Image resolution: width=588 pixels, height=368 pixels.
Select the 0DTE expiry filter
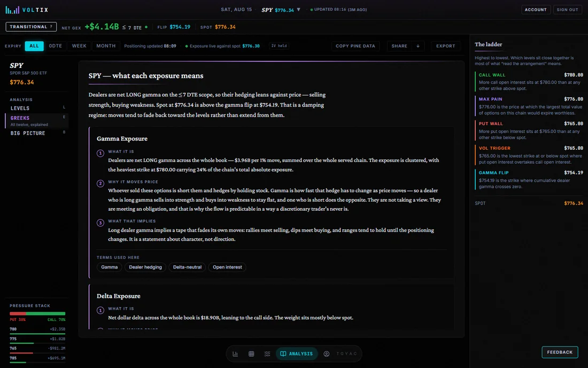(56, 46)
